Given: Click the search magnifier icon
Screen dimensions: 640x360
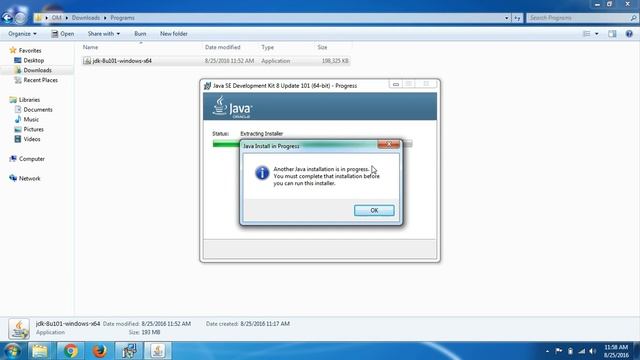Looking at the screenshot, I should [633, 18].
